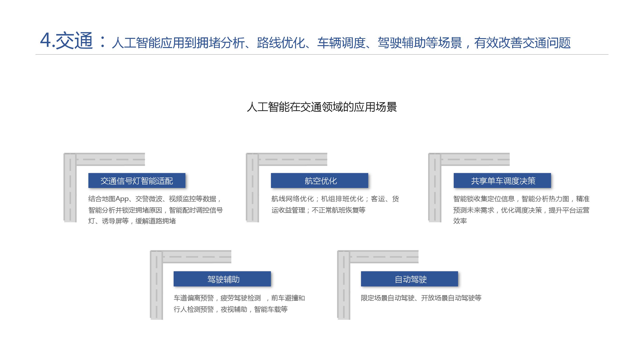Screen dimensions: 644x362
Task: Click road icon beside 自动驾驶
Action: click(x=344, y=285)
